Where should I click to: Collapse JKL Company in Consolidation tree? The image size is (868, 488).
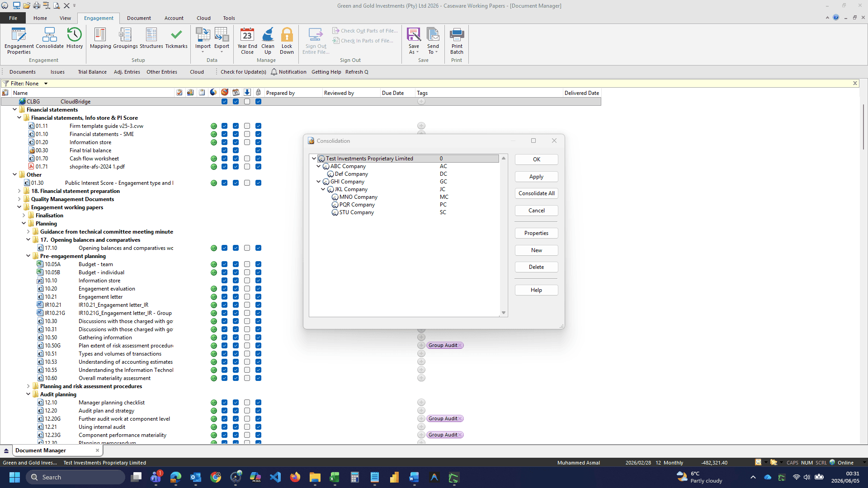coord(323,189)
